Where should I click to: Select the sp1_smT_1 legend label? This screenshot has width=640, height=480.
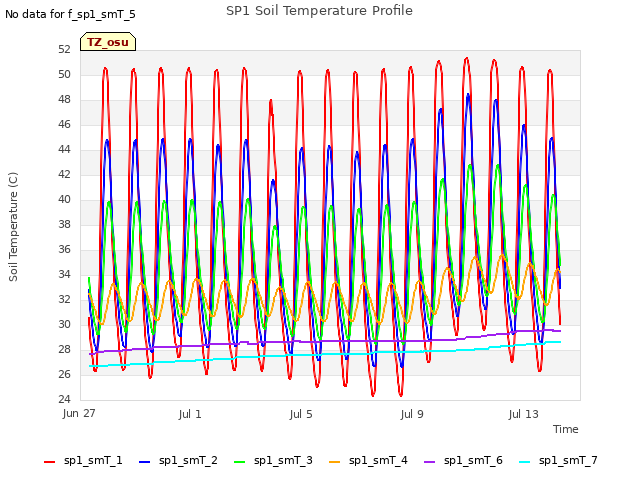tap(93, 461)
